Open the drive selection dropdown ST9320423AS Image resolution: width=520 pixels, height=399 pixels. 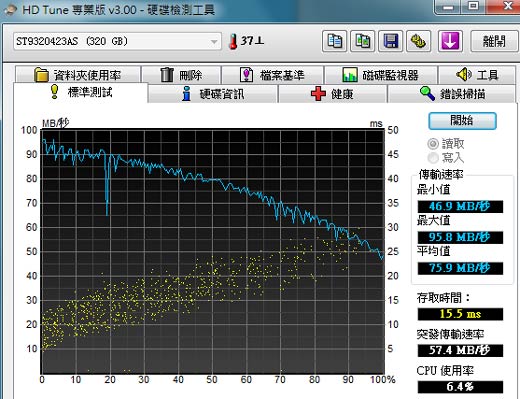coord(117,41)
